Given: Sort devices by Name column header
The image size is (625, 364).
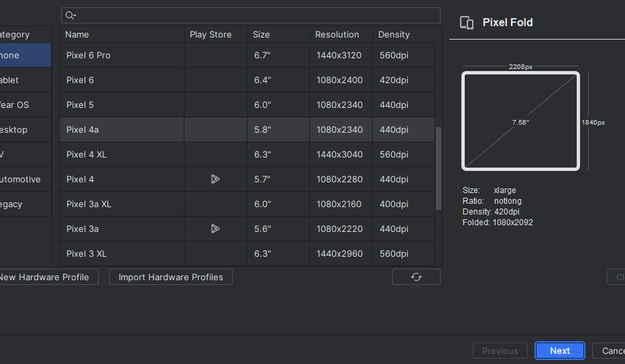Looking at the screenshot, I should coord(122,35).
